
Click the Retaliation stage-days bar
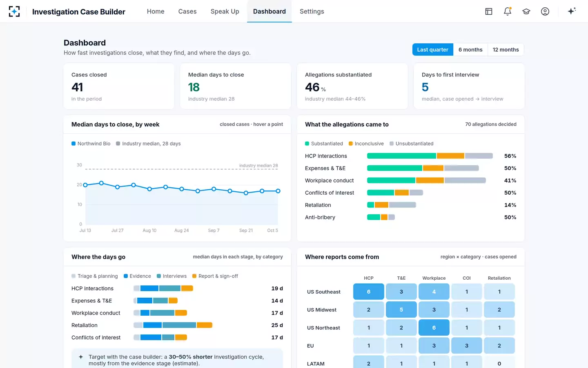[173, 325]
